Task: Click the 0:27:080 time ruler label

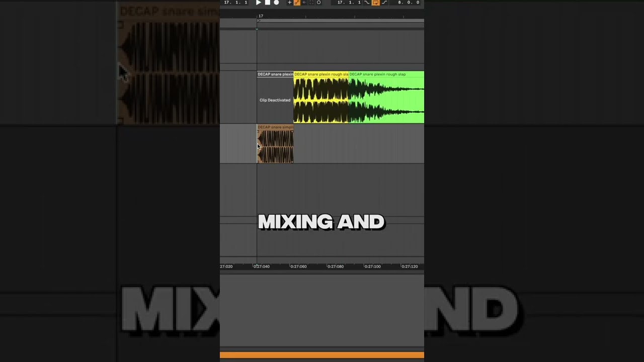Action: pos(336,266)
